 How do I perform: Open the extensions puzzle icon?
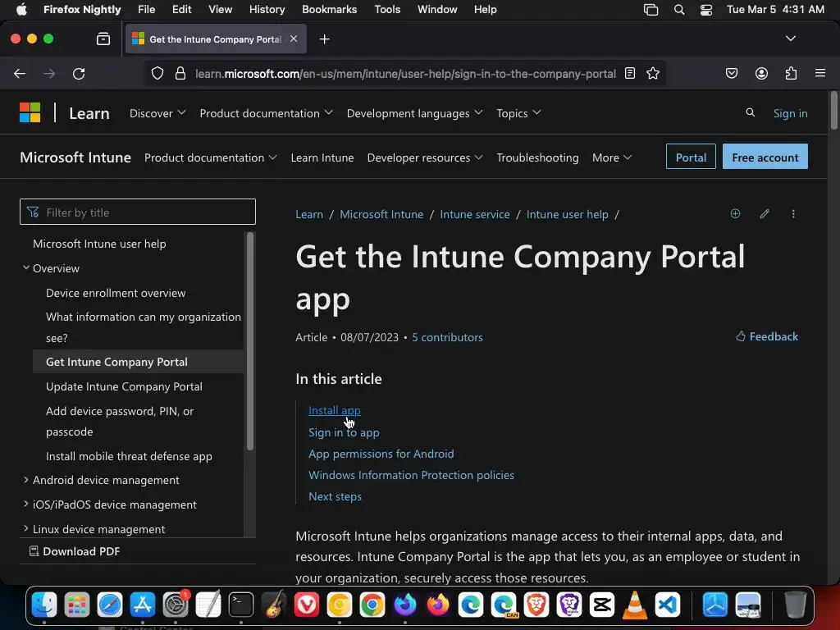791,73
